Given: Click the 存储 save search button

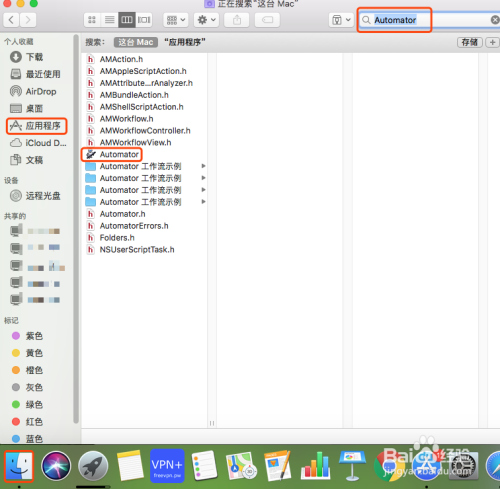Looking at the screenshot, I should [470, 42].
